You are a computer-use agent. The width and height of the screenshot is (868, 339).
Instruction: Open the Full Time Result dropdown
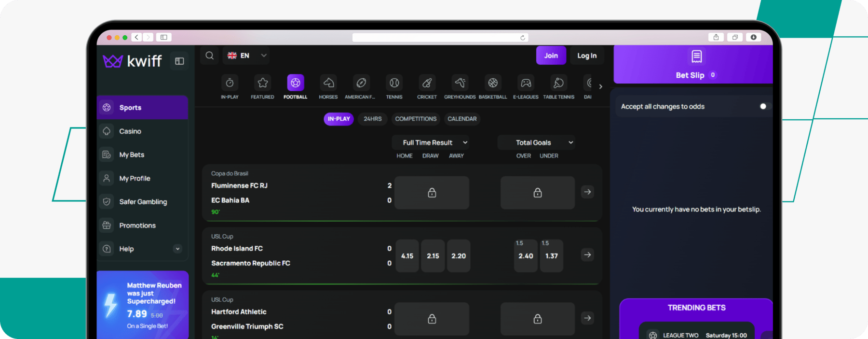pos(432,142)
